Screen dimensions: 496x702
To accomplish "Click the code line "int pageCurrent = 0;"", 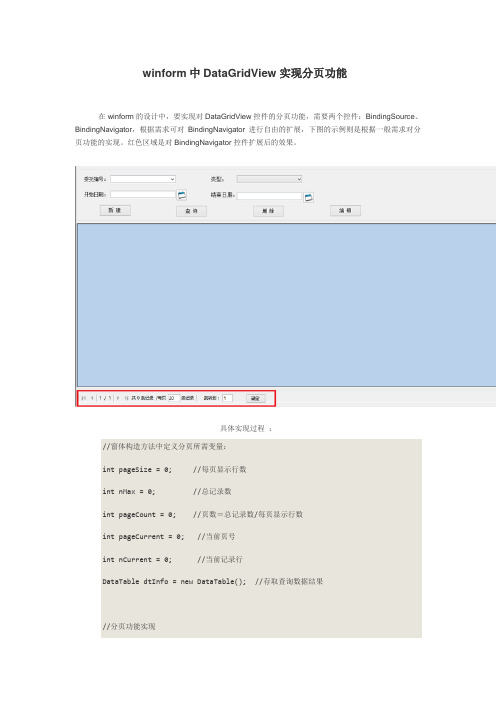I will tap(143, 537).
